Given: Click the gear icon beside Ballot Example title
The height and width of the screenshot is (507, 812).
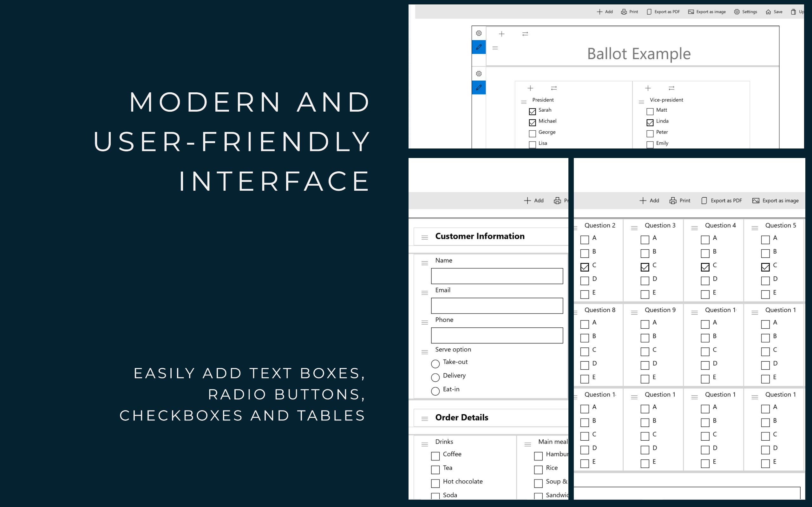Looking at the screenshot, I should [479, 33].
